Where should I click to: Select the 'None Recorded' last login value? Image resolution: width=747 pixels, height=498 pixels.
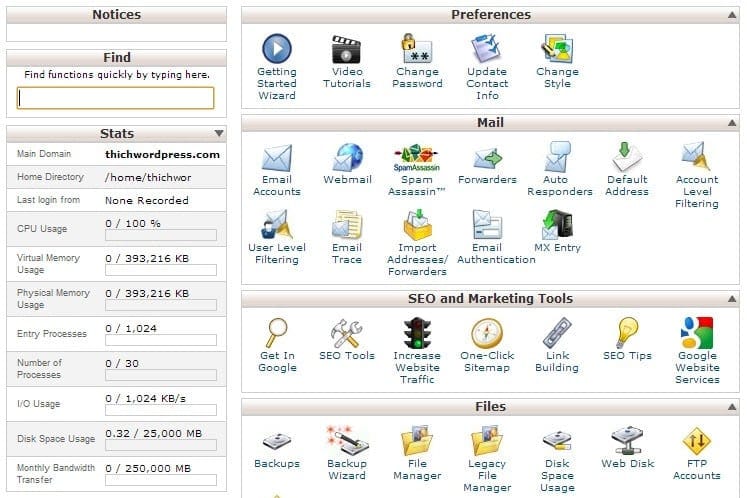[x=147, y=201]
